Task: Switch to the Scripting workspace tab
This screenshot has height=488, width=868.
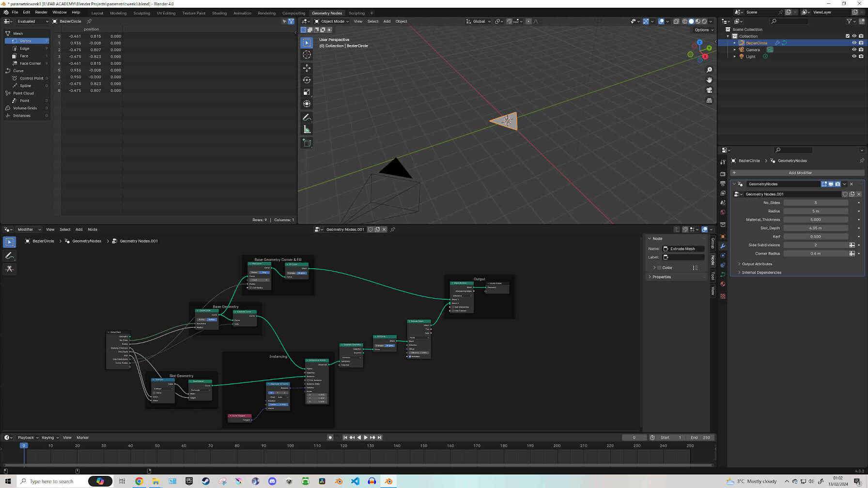Action: point(357,13)
